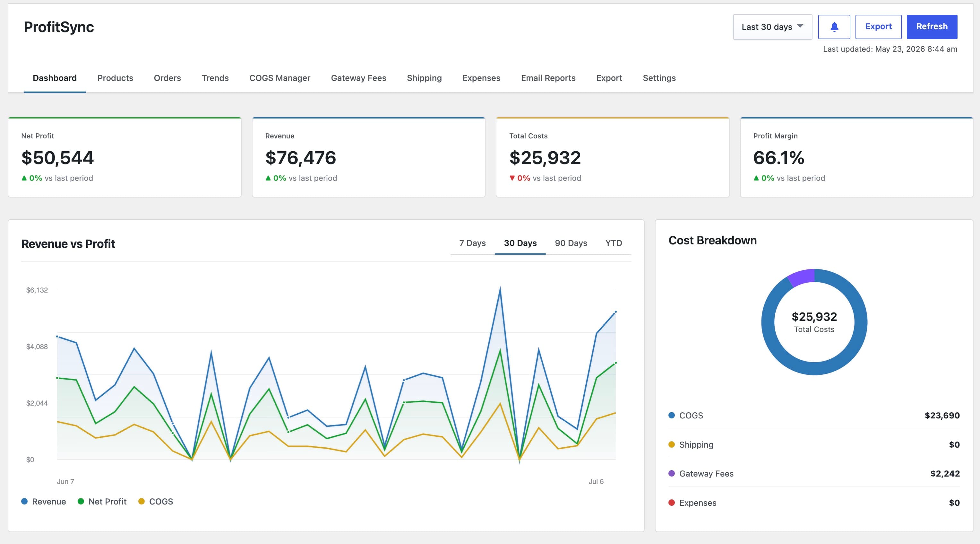The image size is (980, 544).
Task: Click the red Expenses legend dot
Action: tap(672, 503)
